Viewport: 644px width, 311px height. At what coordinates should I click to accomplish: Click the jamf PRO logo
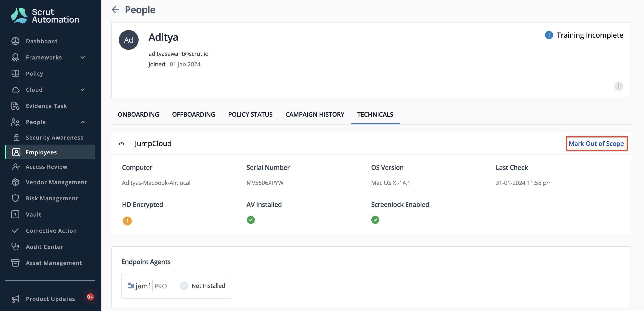[x=148, y=286]
